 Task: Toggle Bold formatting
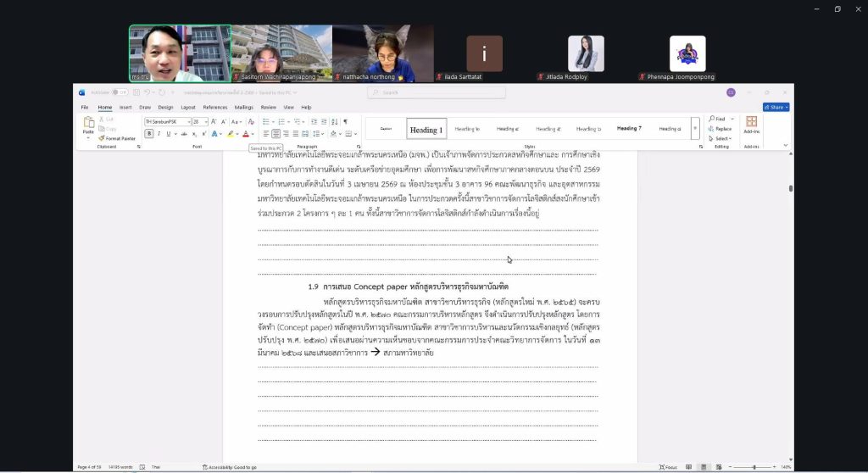click(x=149, y=134)
